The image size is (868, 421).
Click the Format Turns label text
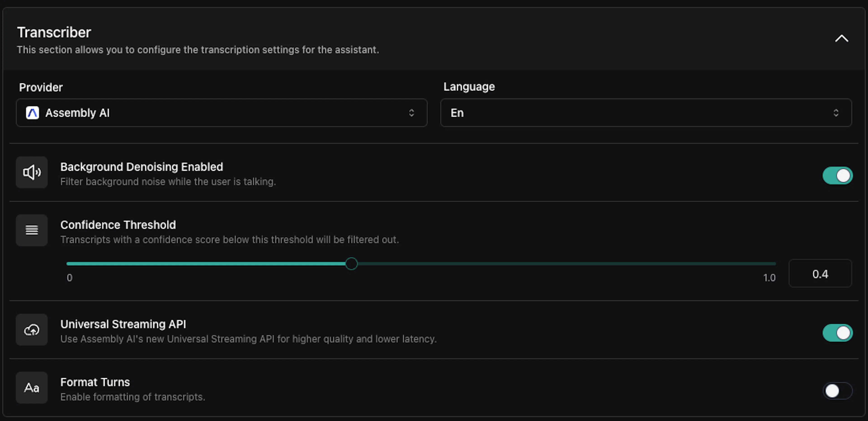point(95,382)
